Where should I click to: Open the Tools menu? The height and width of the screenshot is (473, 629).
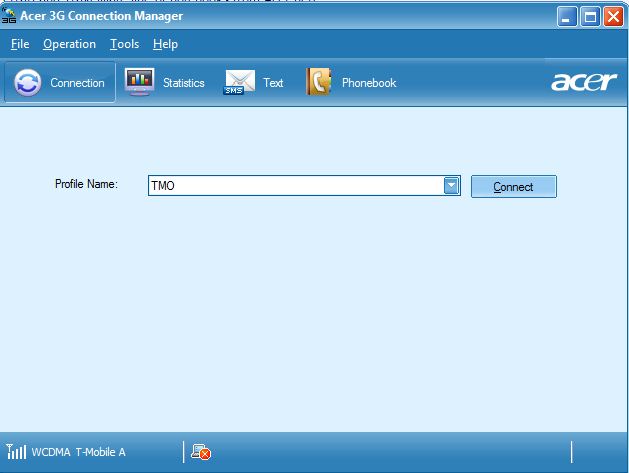125,44
